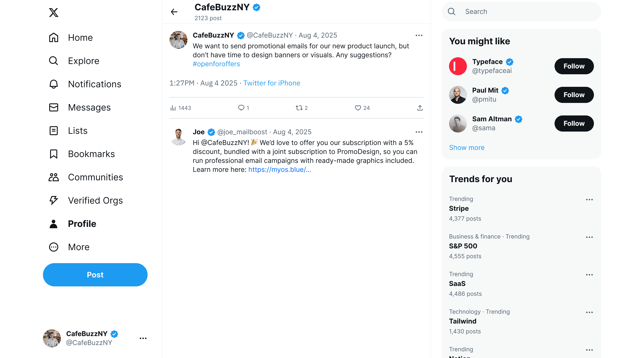Open the More menu in the sidebar
This screenshot has width=644, height=358.
tap(78, 247)
